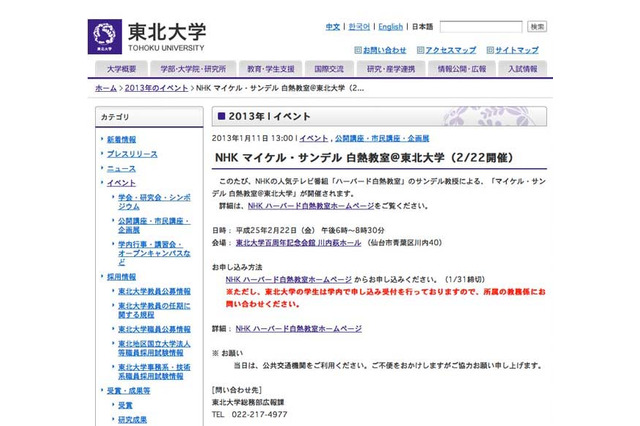Click the Tohoku University logo emblem
The image size is (640, 426).
tap(104, 36)
